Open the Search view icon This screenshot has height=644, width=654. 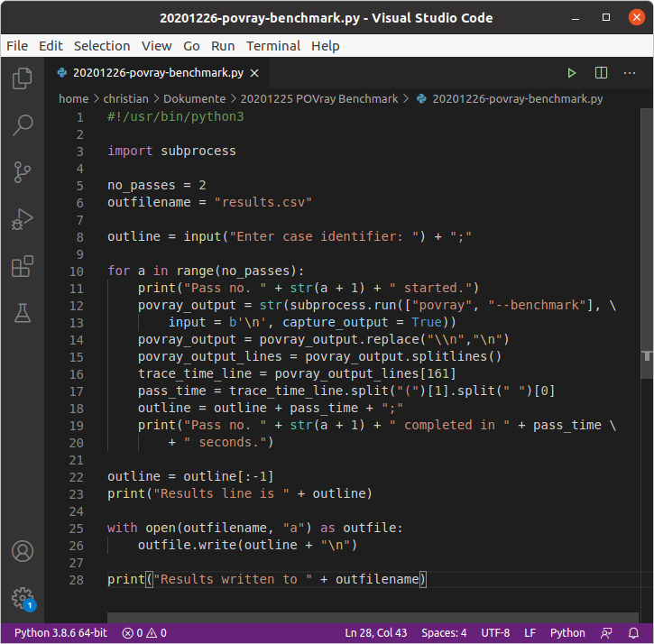pos(23,125)
